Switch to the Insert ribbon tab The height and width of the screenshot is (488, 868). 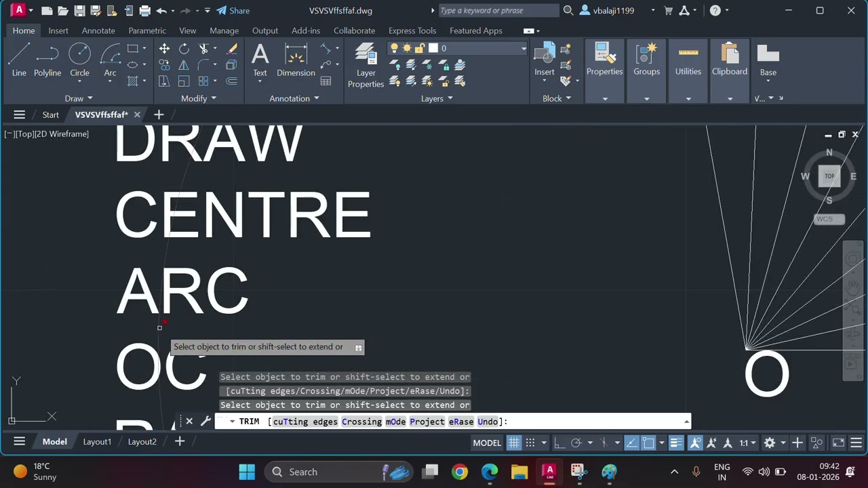pos(58,30)
